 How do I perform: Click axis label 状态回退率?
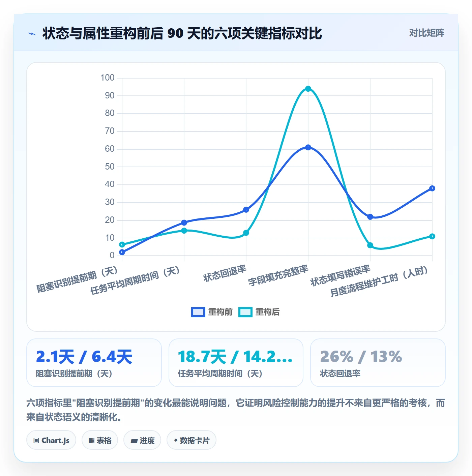coord(225,273)
